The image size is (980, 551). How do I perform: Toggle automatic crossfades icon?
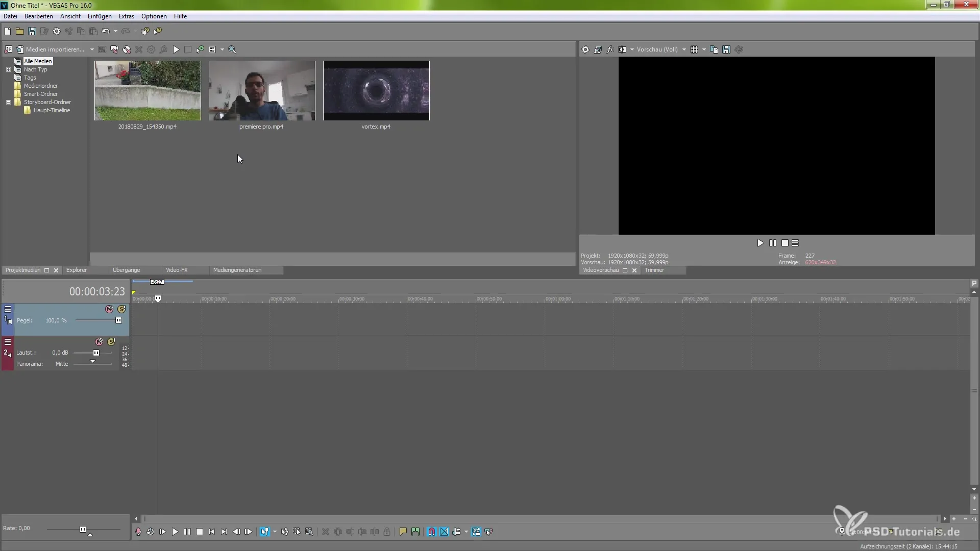pyautogui.click(x=444, y=532)
